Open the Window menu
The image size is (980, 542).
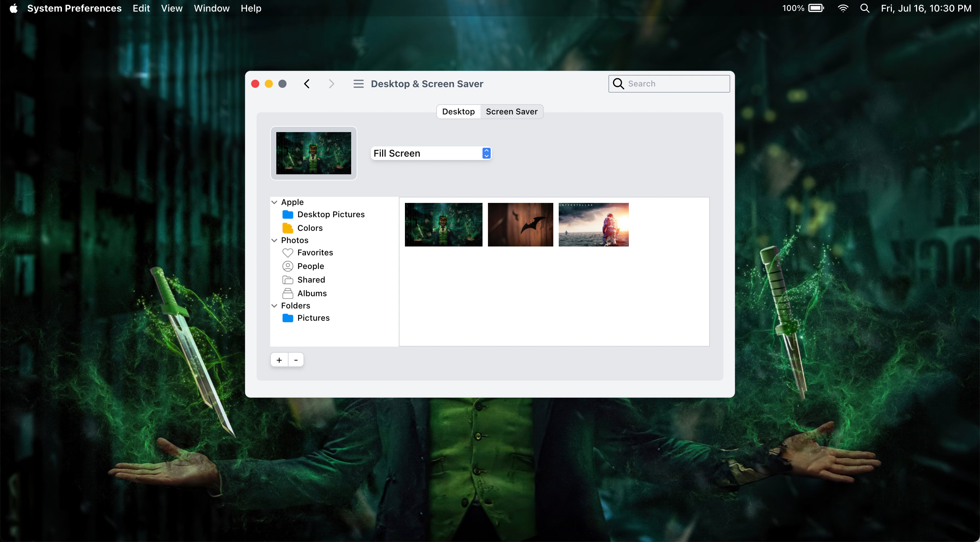coord(212,8)
